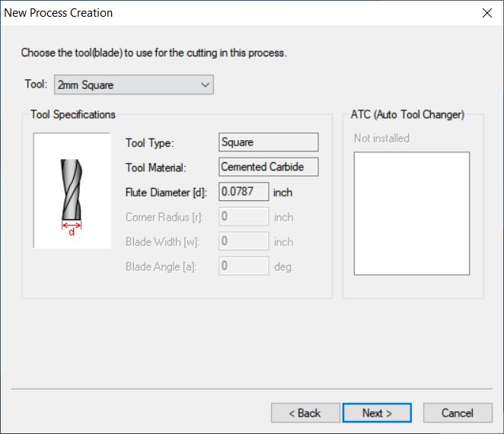The height and width of the screenshot is (434, 504).
Task: Cancel the New Process Creation dialog
Action: click(x=458, y=413)
